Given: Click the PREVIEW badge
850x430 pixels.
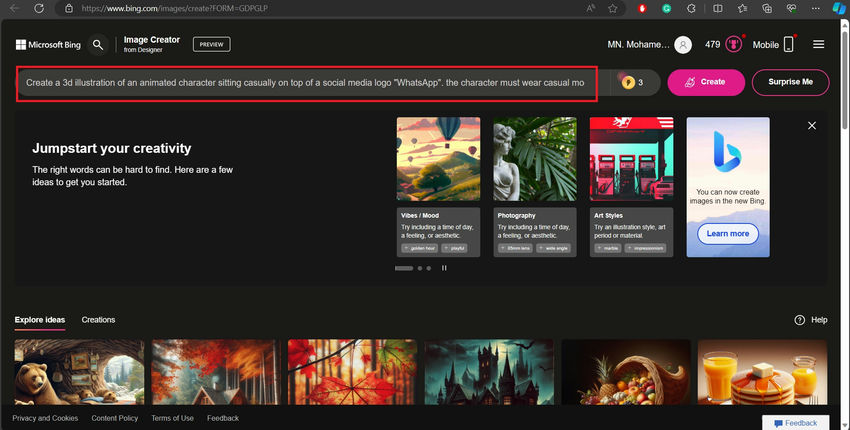Looking at the screenshot, I should point(211,44).
